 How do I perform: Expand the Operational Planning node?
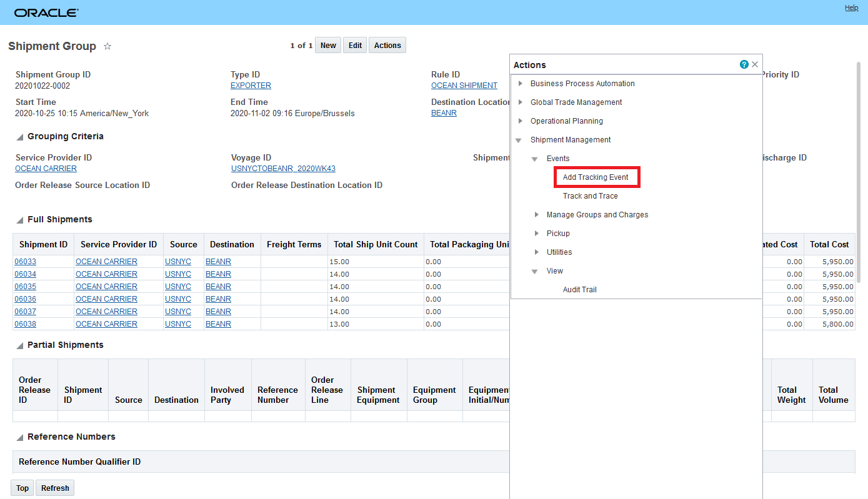(x=520, y=121)
